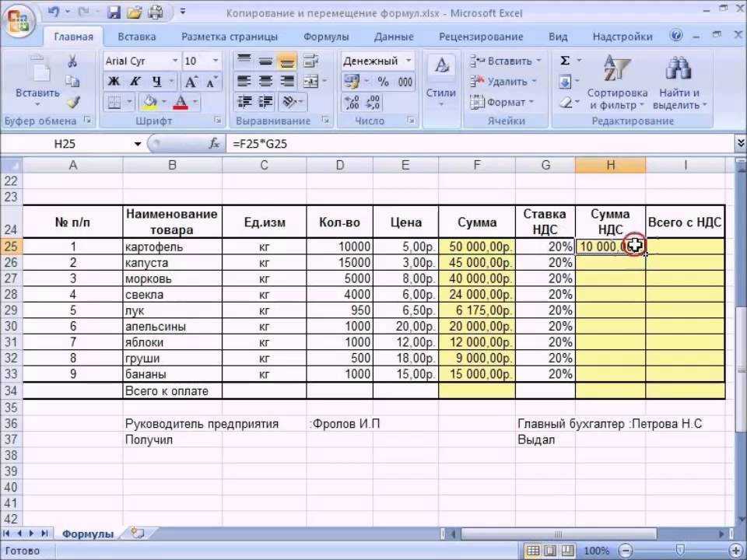Screen dimensions: 747x560
Task: Open Найти и выделить menu
Action: pos(679,82)
